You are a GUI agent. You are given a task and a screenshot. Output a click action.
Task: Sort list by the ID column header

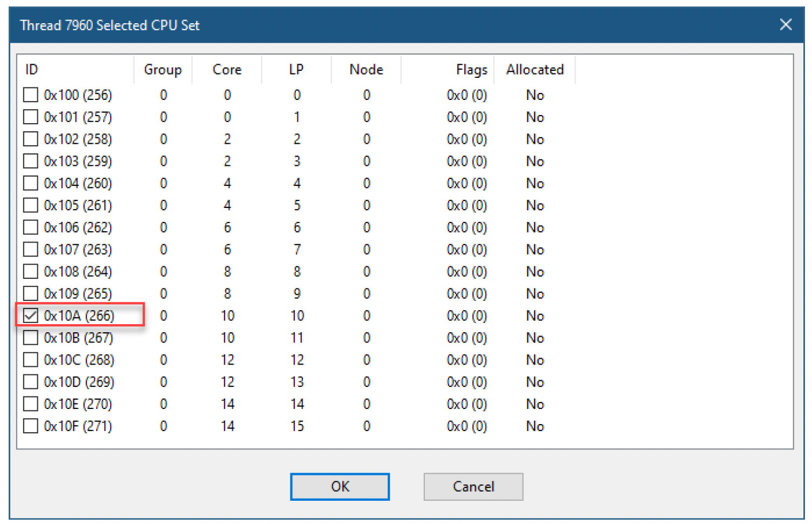[x=76, y=70]
